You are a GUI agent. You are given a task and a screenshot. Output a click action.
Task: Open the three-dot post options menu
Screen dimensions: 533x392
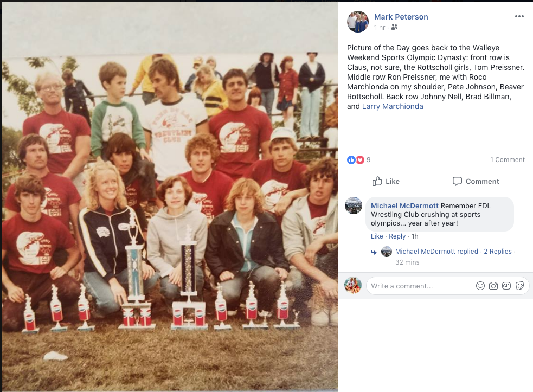519,16
